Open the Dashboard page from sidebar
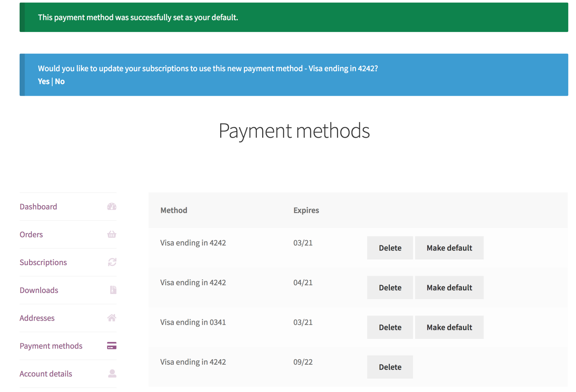The height and width of the screenshot is (392, 576). (38, 207)
